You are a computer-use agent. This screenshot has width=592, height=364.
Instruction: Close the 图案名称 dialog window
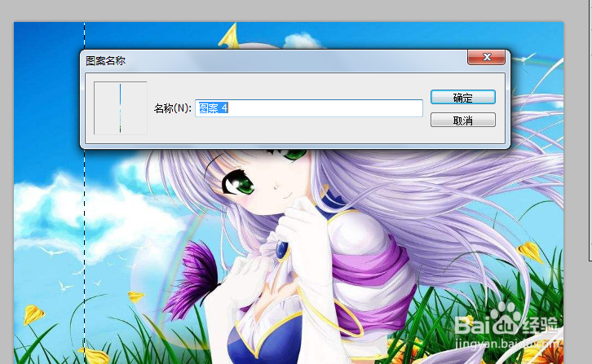[486, 57]
